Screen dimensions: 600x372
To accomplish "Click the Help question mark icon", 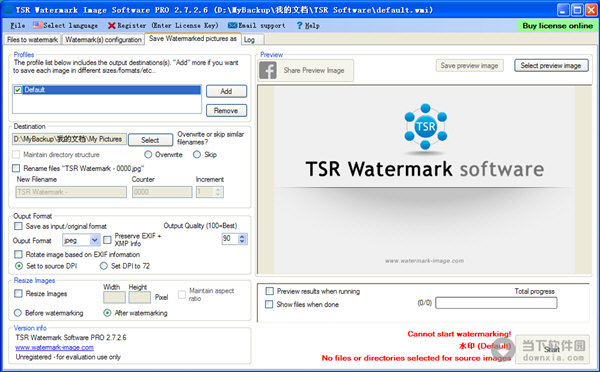I will click(x=300, y=26).
